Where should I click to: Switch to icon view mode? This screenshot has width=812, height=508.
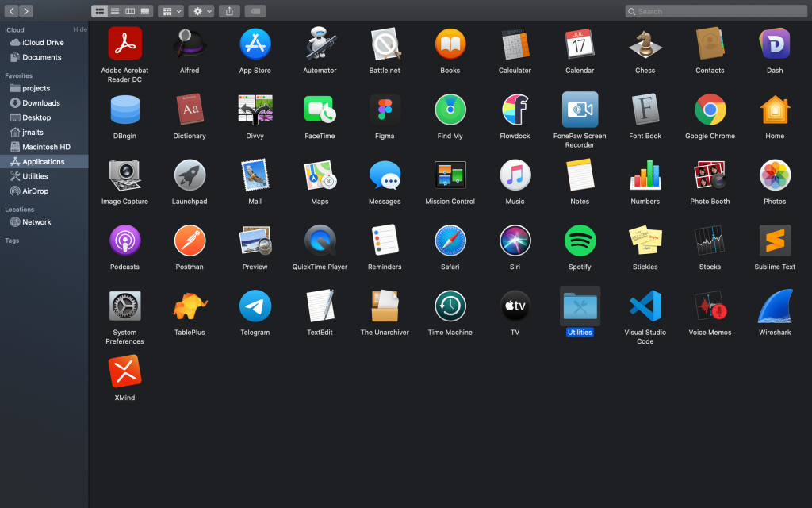click(99, 11)
